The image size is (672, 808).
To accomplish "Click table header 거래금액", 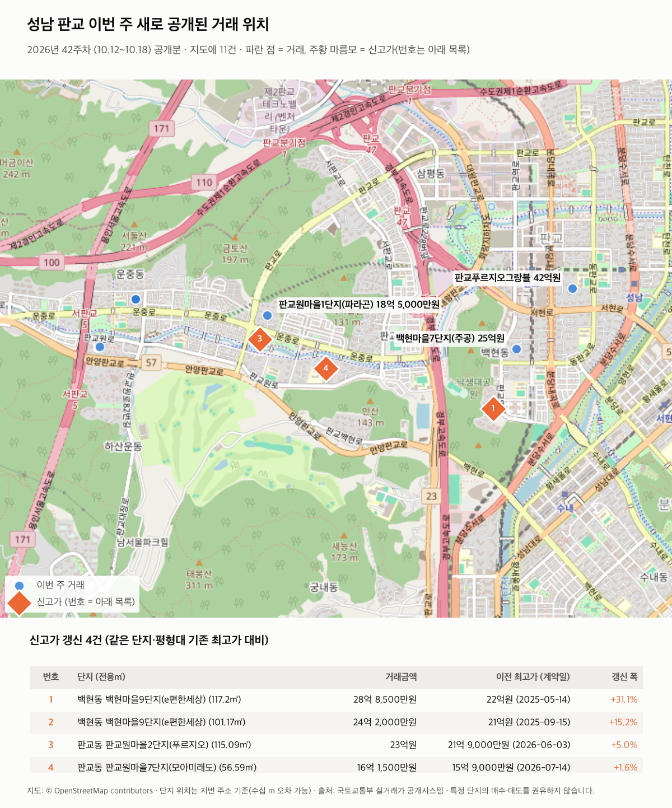I will (401, 677).
